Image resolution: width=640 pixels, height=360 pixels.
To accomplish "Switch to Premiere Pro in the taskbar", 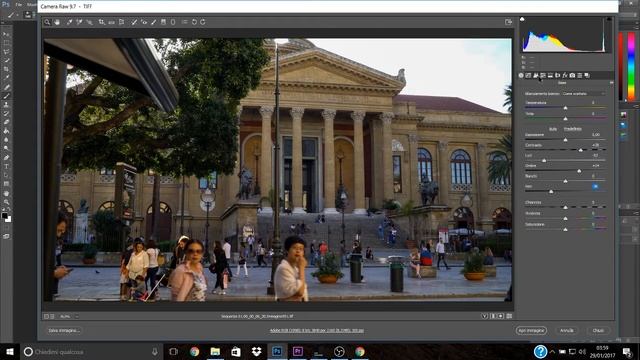I will pos(298,351).
